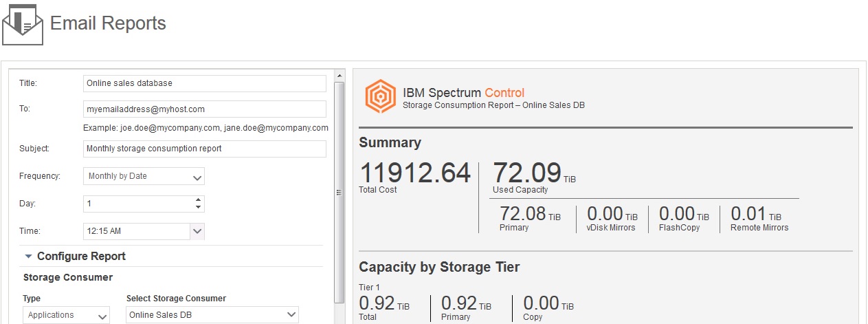Image resolution: width=868 pixels, height=324 pixels.
Task: Open the Frequency dropdown 'Monthly by Date'
Action: point(144,177)
